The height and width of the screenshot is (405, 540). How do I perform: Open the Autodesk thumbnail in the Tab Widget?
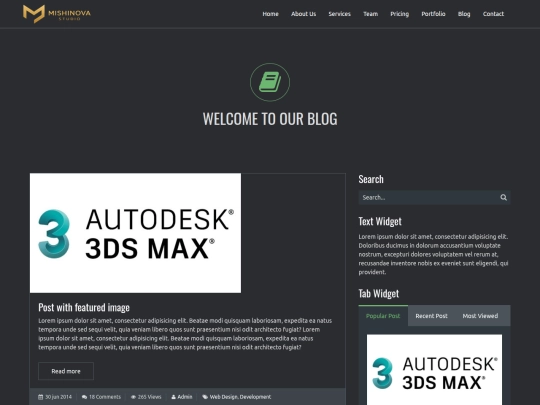tap(434, 370)
